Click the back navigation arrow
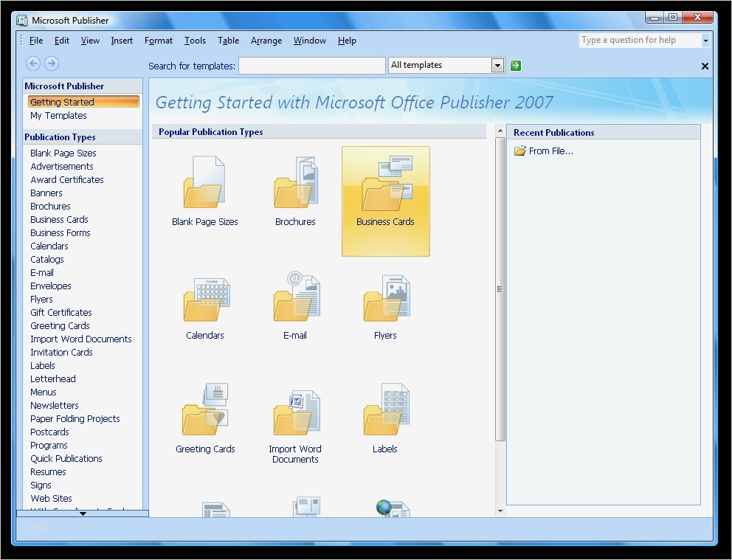Viewport: 732px width, 560px height. (x=32, y=63)
